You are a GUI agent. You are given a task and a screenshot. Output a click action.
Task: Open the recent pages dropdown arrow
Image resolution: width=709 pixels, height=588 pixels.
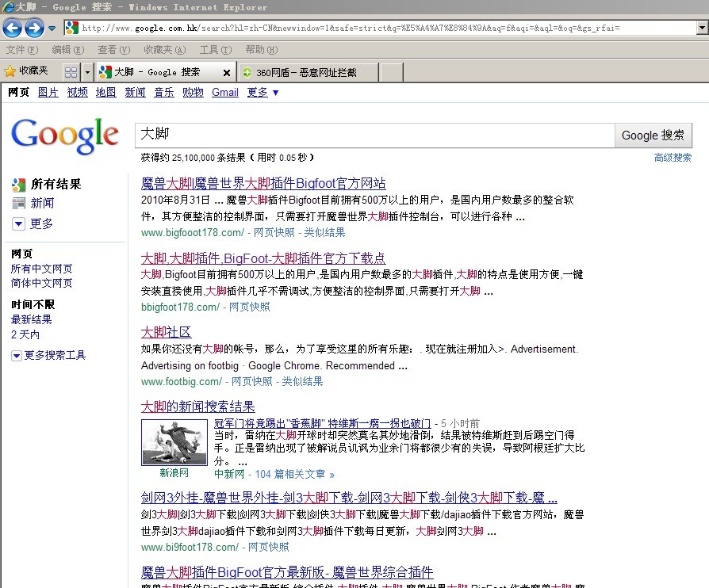pos(52,29)
